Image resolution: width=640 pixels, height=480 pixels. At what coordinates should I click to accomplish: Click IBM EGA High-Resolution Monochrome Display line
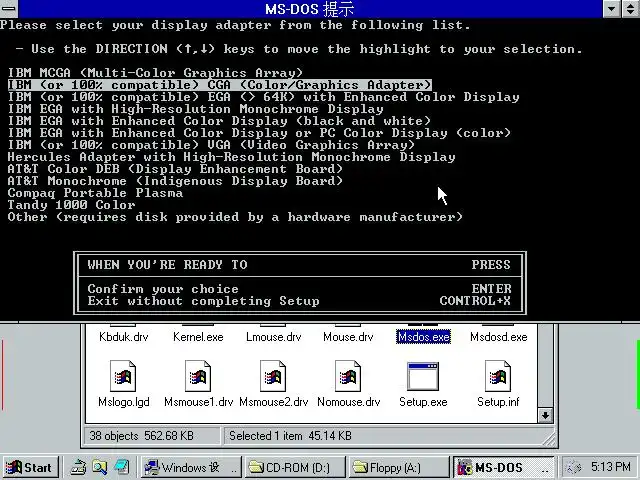pos(196,109)
